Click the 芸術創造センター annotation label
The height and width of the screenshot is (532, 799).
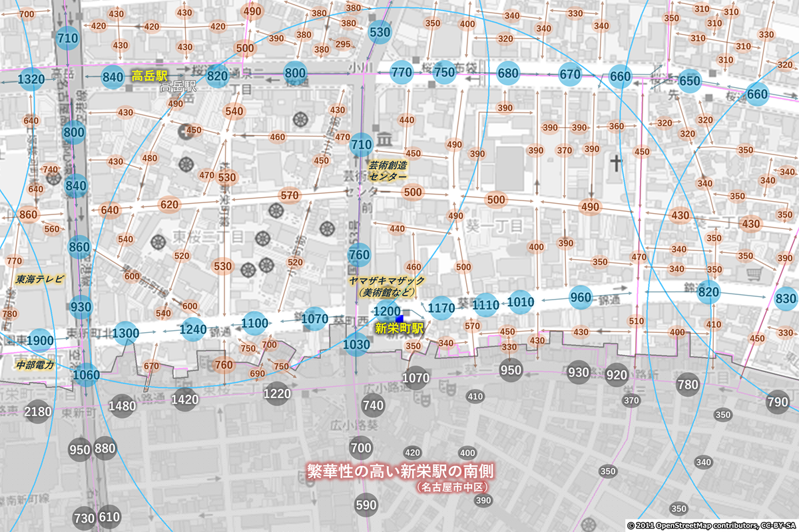coord(388,172)
